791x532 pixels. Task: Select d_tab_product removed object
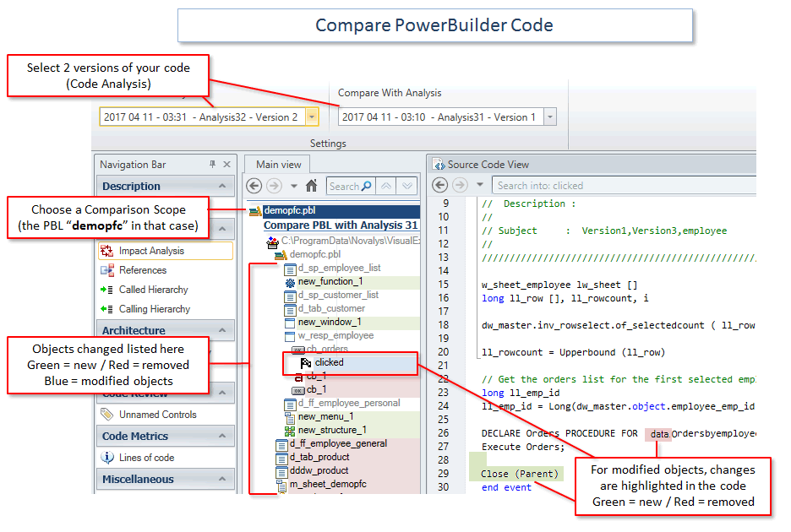tap(319, 458)
